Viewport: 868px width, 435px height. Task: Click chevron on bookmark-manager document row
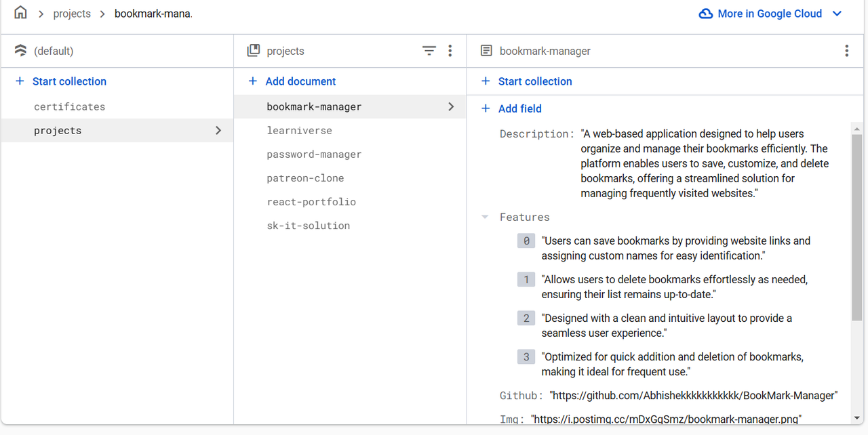(451, 106)
